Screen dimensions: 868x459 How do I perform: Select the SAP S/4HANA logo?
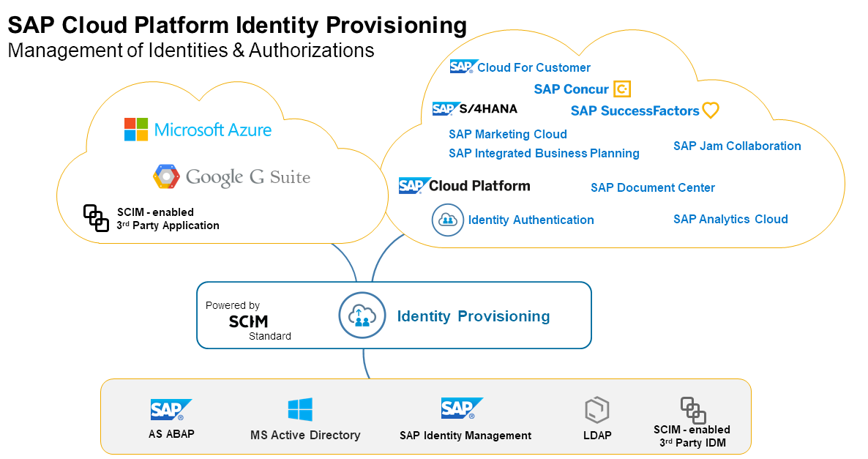point(475,109)
